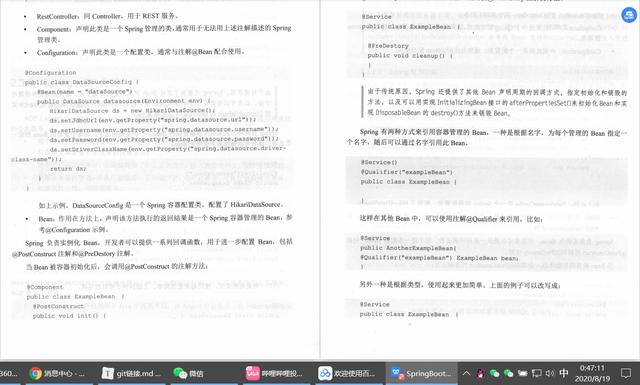This screenshot has height=385, width=640.
Task: Switch to the git链接.md Typora window
Action: point(131,373)
